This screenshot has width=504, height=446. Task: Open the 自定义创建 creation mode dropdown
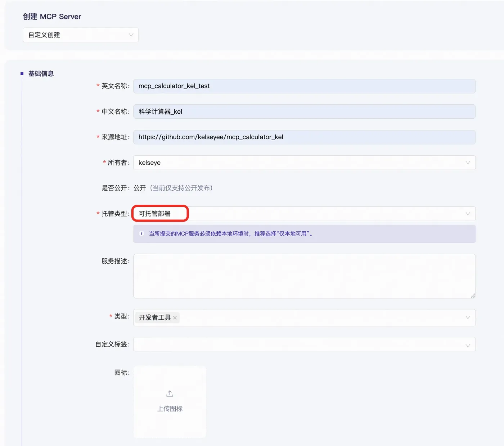click(x=81, y=35)
